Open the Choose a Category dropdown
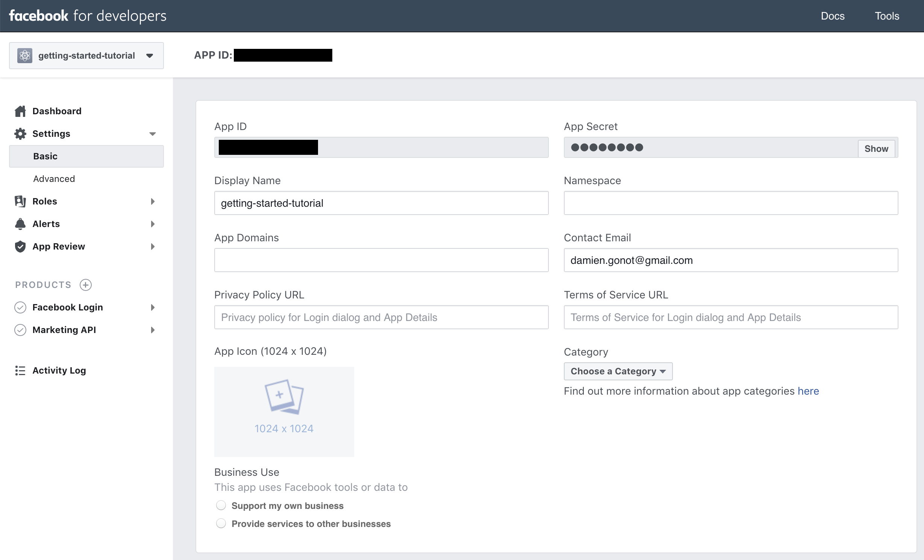Screen dimensions: 924x560 618,371
